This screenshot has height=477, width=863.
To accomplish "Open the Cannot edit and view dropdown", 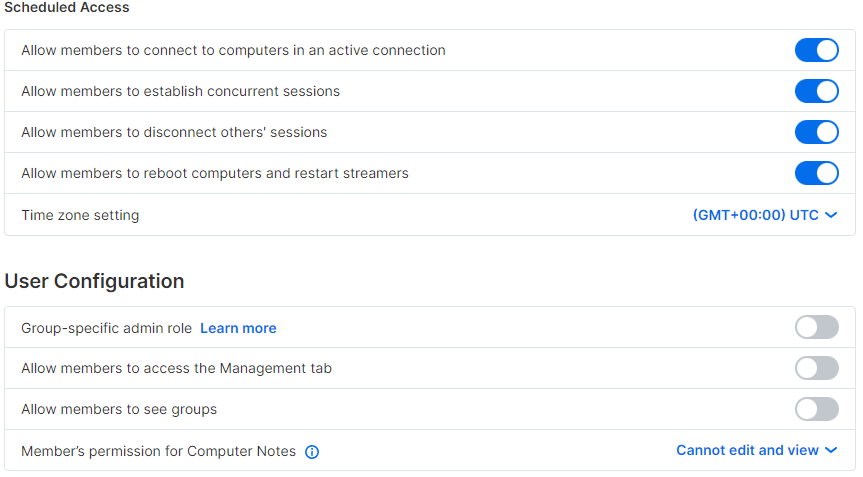I will [757, 451].
